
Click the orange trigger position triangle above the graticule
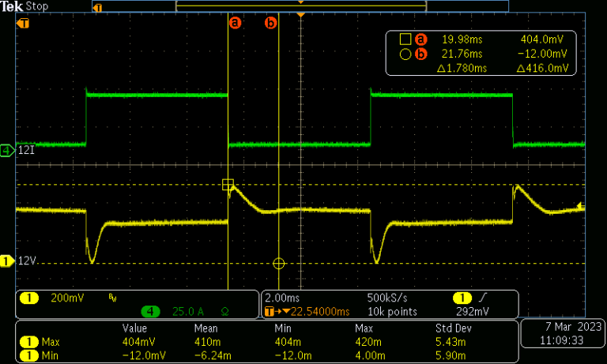pos(300,16)
